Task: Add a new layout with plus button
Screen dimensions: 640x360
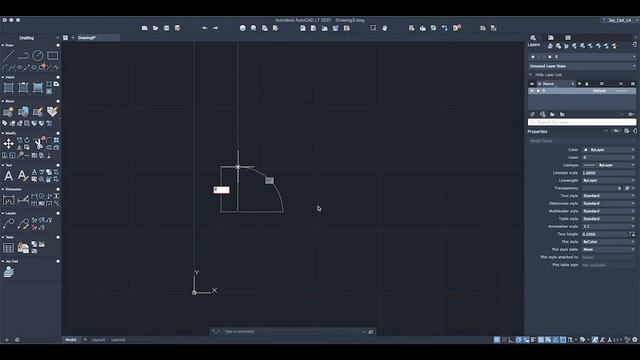Action: [85, 340]
